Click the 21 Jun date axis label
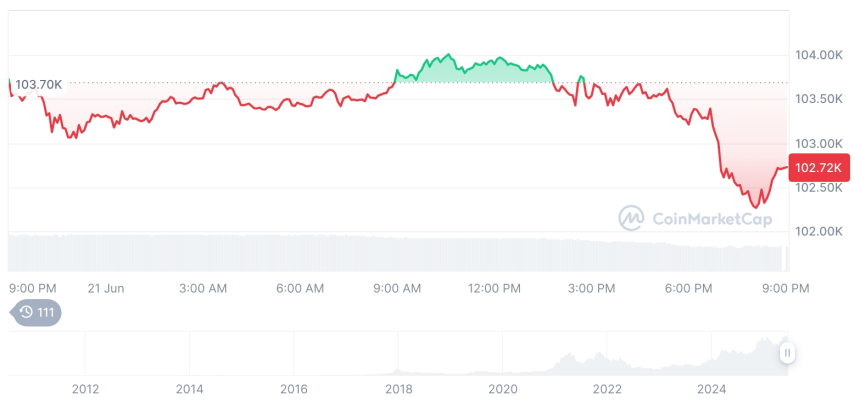This screenshot has height=401, width=860. [x=105, y=288]
